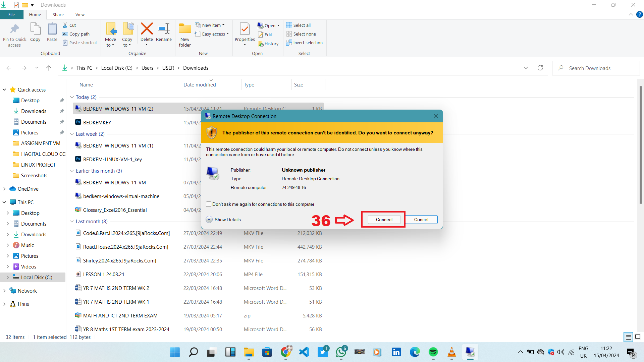Click the Cut scissors icon
644x362 pixels.
[65, 25]
